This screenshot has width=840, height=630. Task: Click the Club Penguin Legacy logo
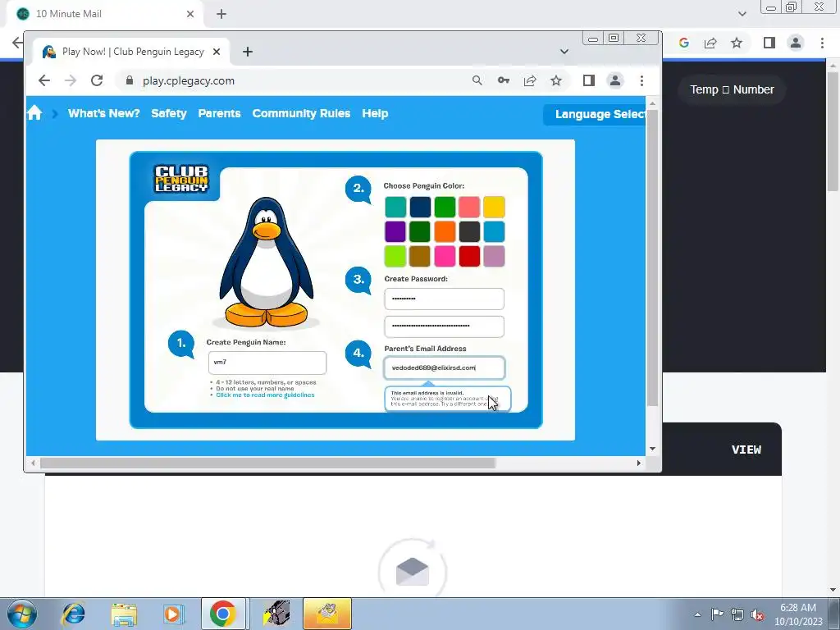tap(181, 179)
